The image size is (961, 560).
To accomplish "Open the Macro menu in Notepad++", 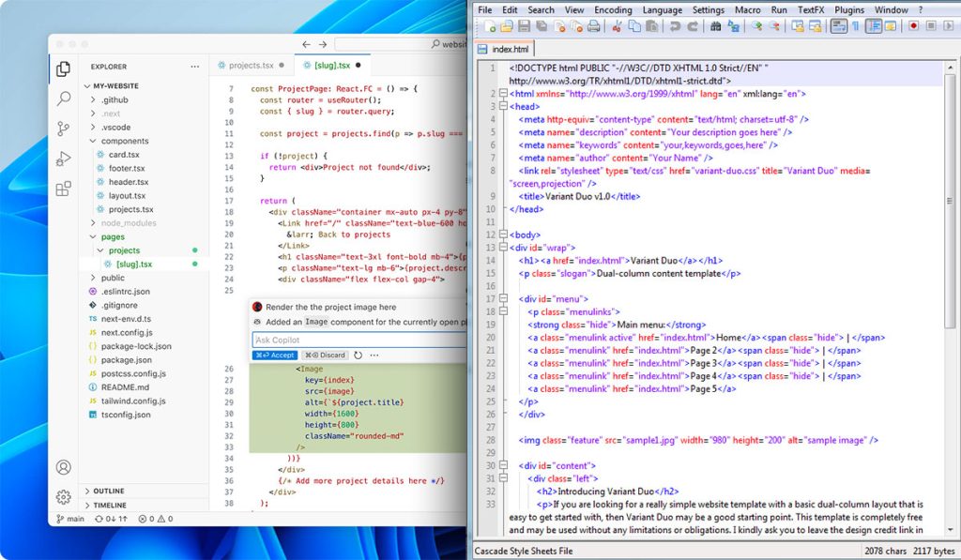I will point(747,9).
